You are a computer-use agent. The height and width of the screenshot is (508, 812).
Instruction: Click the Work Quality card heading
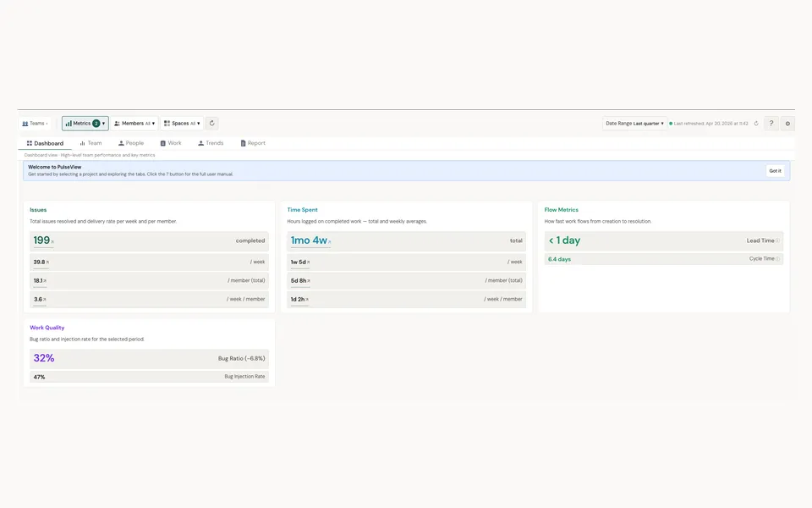point(47,328)
